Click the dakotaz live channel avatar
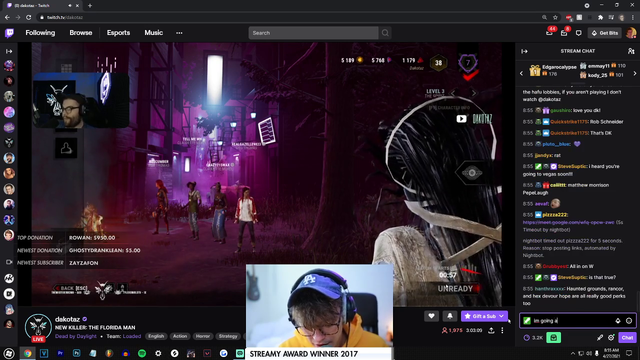 [x=38, y=327]
